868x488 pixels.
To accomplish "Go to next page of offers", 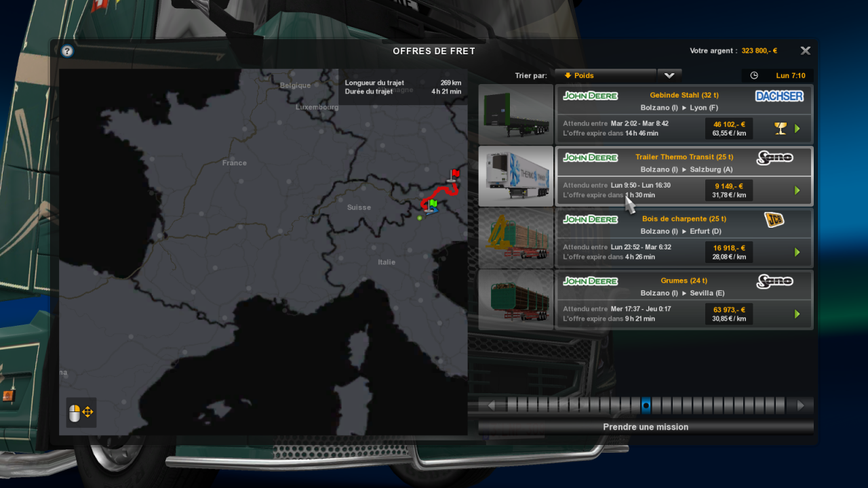I will (801, 405).
